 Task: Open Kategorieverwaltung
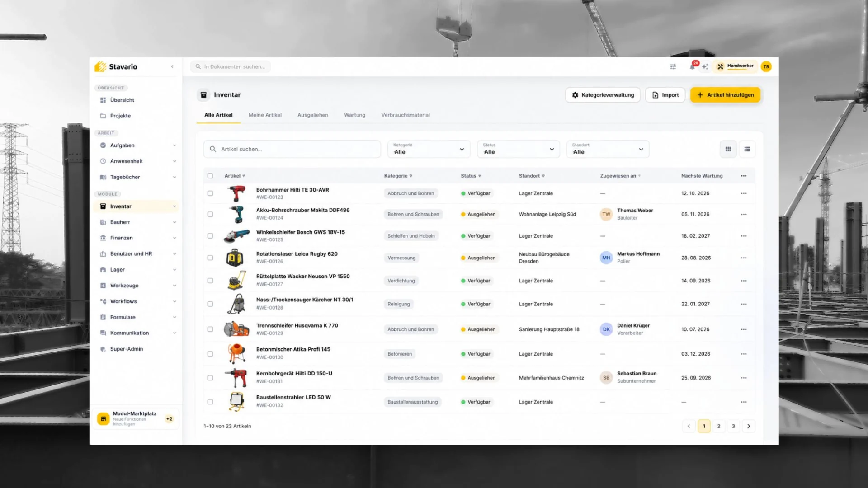coord(603,95)
